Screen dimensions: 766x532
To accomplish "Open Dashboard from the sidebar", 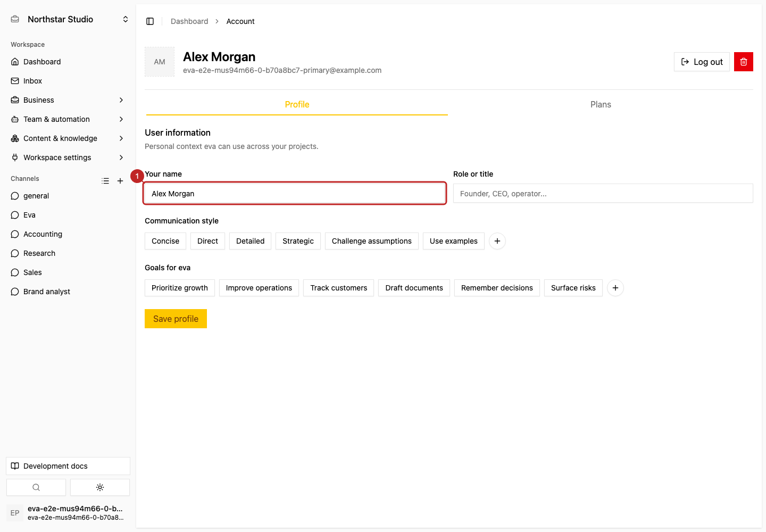I will (68, 62).
